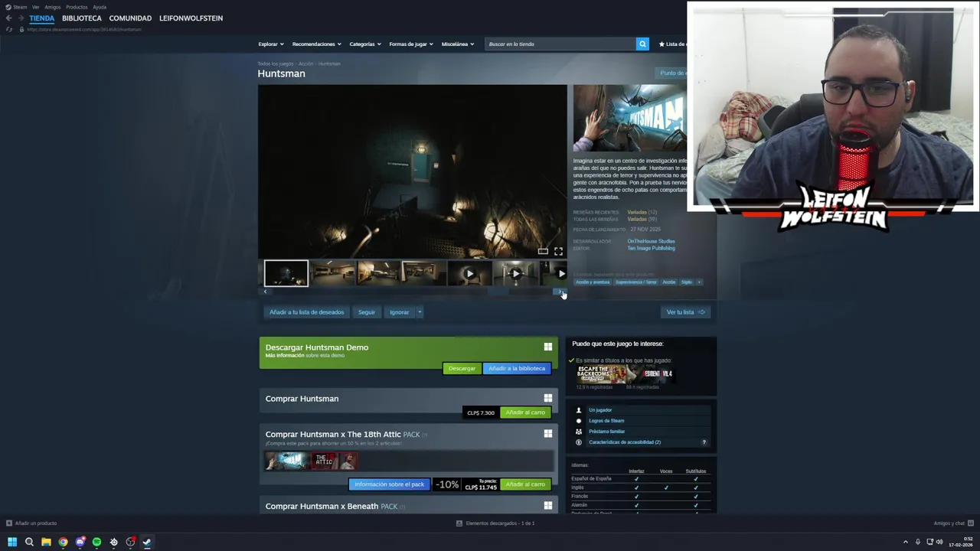Click the Acción y aventura tag
980x551 pixels.
pyautogui.click(x=593, y=282)
